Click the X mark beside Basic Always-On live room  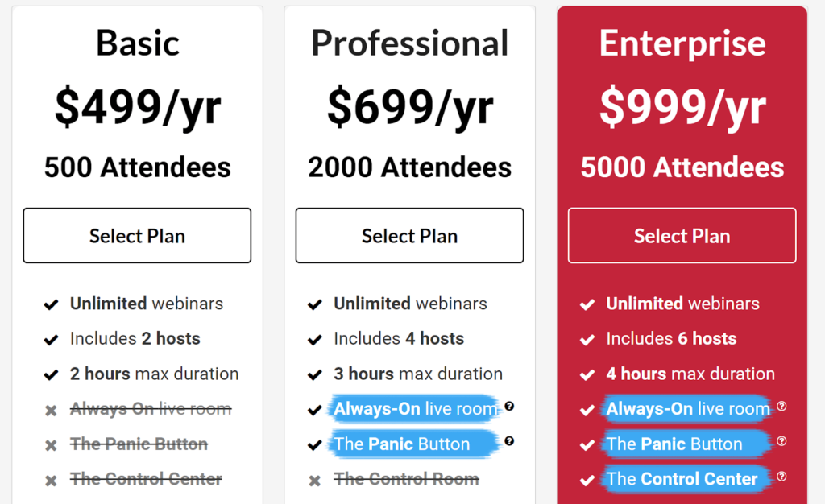(x=51, y=411)
